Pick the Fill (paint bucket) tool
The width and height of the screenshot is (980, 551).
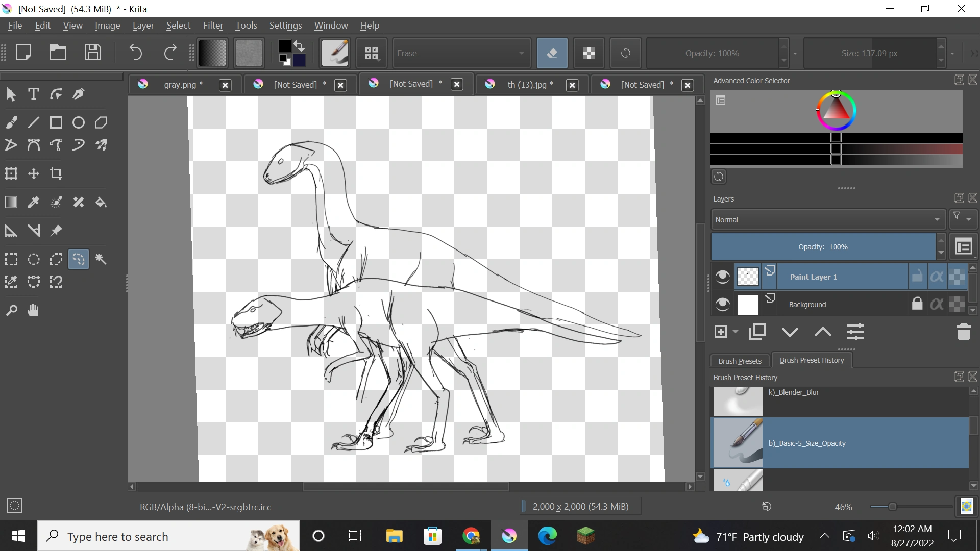point(101,203)
